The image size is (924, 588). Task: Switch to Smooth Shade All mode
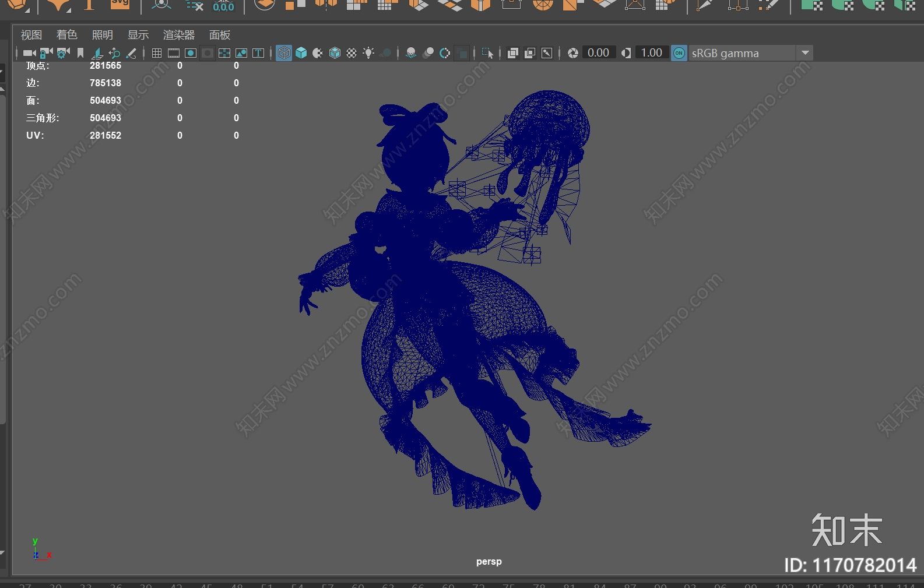click(301, 53)
